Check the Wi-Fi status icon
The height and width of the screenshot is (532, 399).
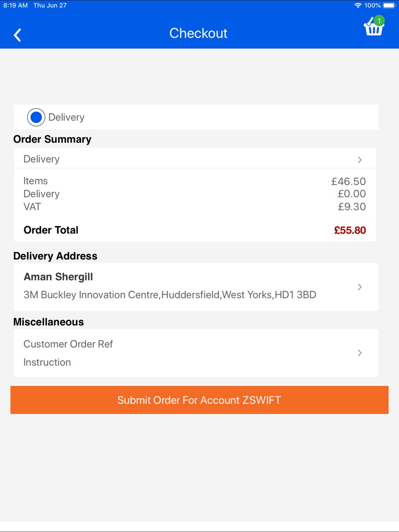click(358, 6)
